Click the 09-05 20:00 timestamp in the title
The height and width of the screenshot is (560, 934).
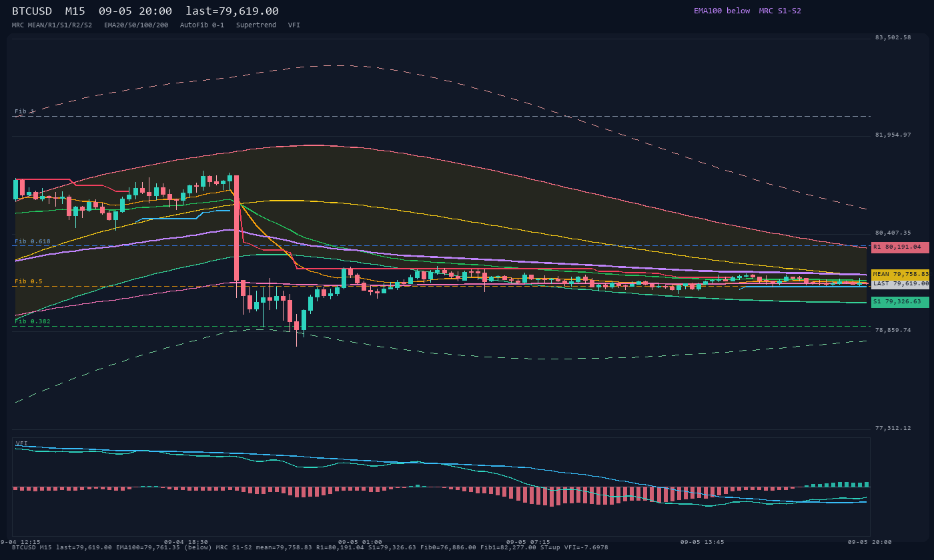[x=135, y=11]
